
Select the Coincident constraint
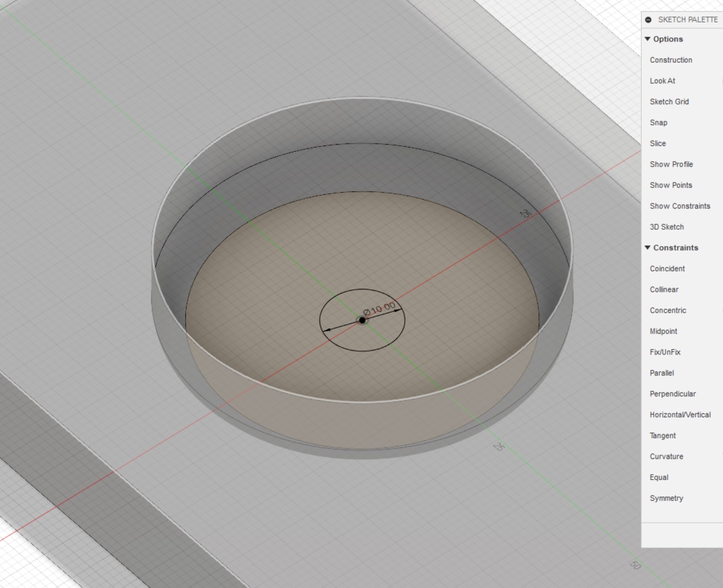667,268
